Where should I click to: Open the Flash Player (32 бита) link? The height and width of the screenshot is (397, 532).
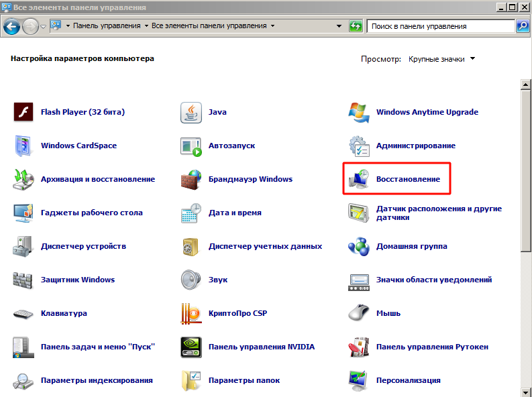(x=83, y=112)
